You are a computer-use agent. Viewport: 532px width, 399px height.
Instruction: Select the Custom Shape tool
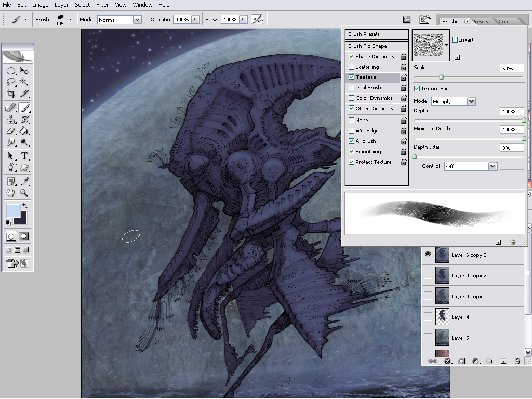[24, 167]
